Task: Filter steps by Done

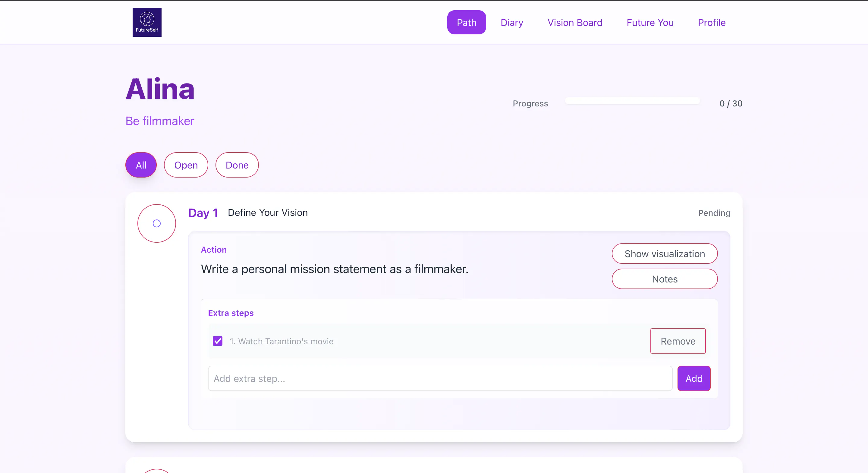Action: [x=237, y=165]
